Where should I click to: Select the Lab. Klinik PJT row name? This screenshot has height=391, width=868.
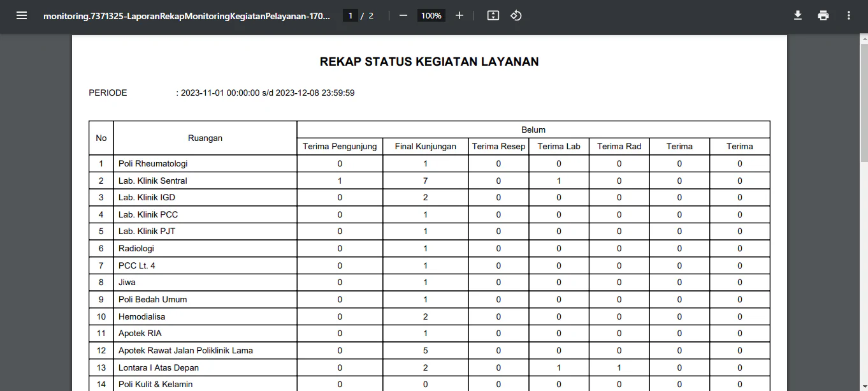pyautogui.click(x=147, y=232)
